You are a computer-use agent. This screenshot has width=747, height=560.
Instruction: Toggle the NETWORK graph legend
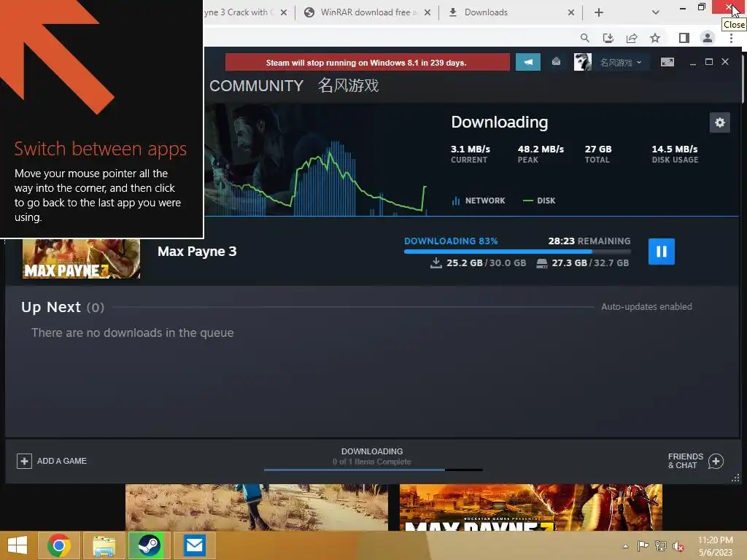coord(479,201)
